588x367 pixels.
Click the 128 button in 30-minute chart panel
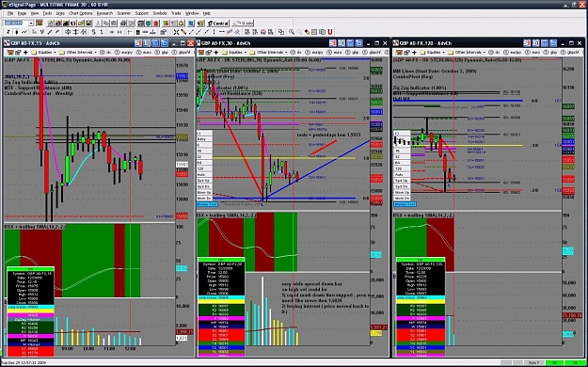click(204, 168)
